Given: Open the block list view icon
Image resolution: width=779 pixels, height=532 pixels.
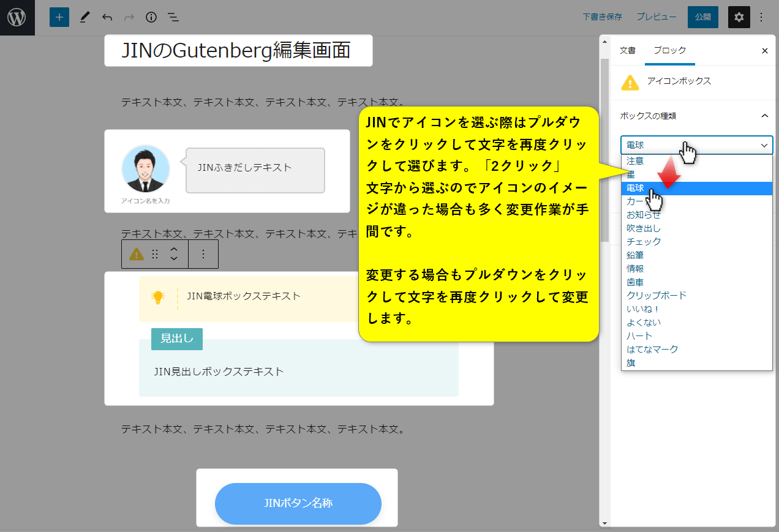Looking at the screenshot, I should tap(173, 17).
